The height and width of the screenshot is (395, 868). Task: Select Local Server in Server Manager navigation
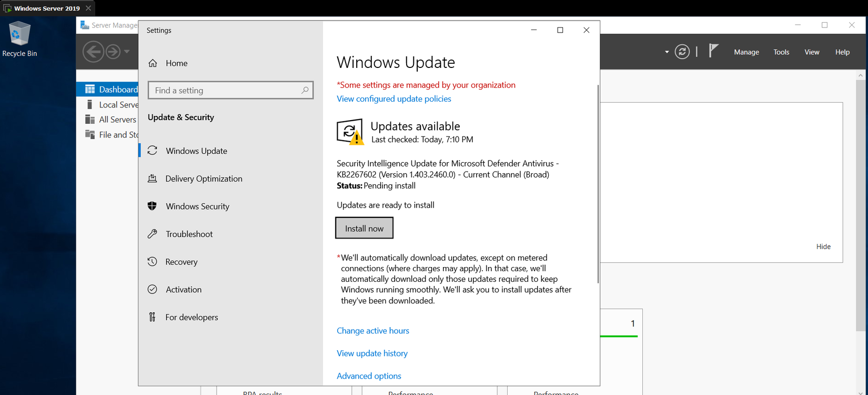107,105
